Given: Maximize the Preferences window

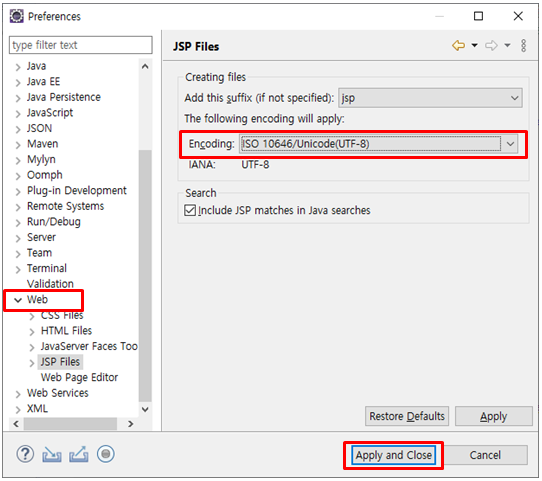Looking at the screenshot, I should pyautogui.click(x=478, y=16).
